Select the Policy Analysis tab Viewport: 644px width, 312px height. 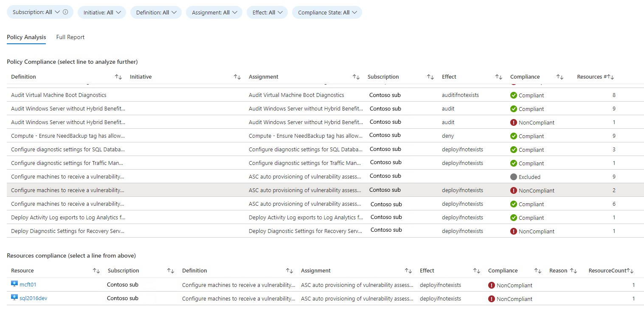click(x=26, y=37)
